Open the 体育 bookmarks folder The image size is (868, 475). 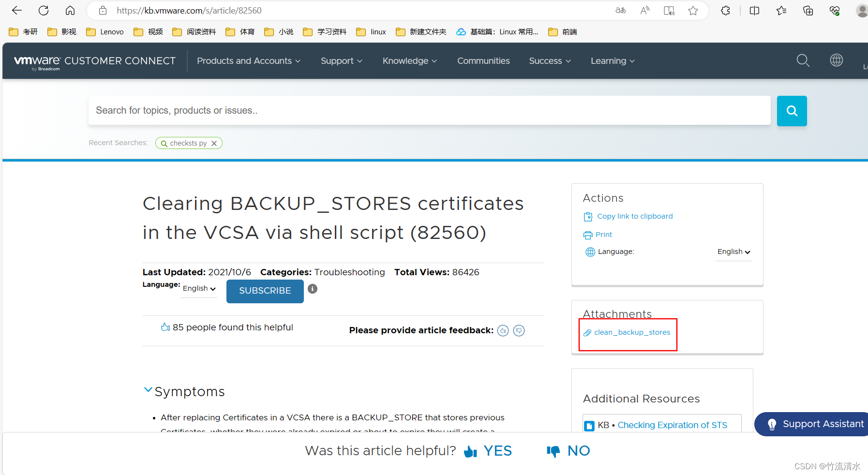tap(240, 32)
